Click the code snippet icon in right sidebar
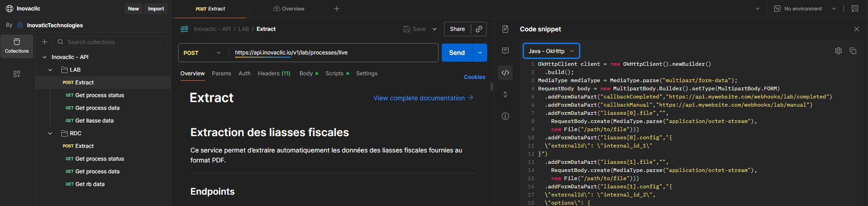Screen dimensions: 868x206 [505, 73]
